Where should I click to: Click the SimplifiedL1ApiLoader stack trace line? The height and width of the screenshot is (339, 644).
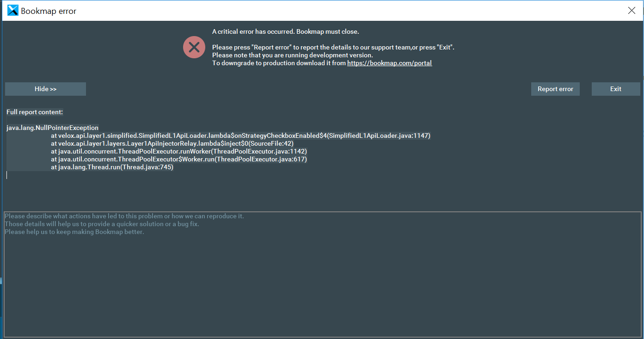click(x=240, y=136)
